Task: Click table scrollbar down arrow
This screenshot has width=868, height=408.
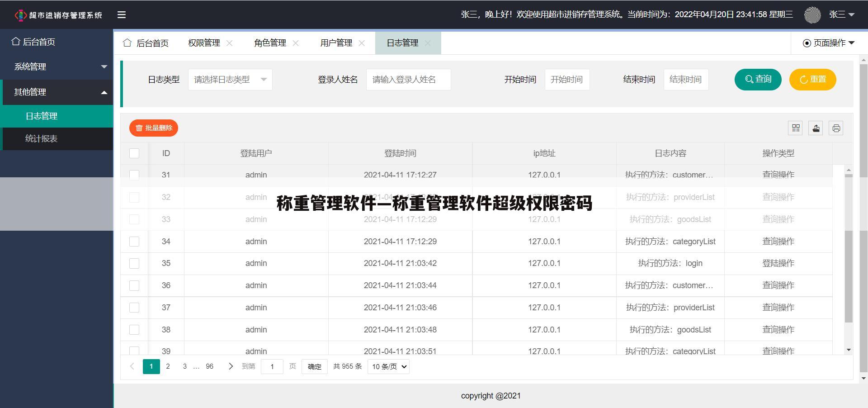Action: [x=849, y=350]
